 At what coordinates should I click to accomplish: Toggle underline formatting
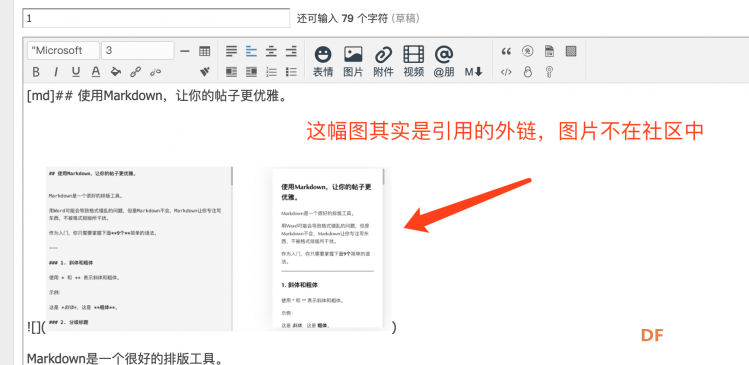[x=76, y=72]
